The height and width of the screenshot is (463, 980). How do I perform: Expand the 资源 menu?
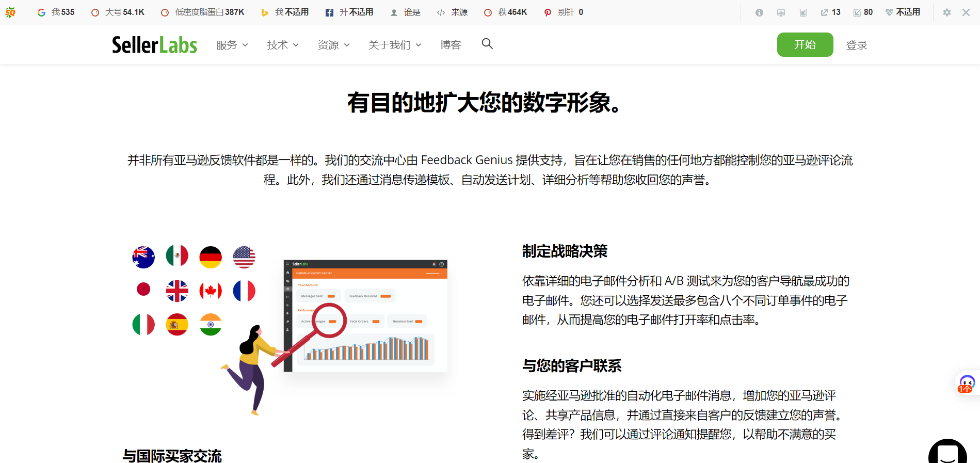pyautogui.click(x=333, y=45)
